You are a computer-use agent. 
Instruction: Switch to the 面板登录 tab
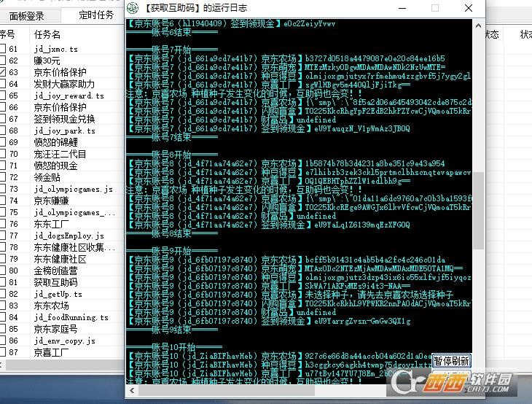(x=27, y=15)
